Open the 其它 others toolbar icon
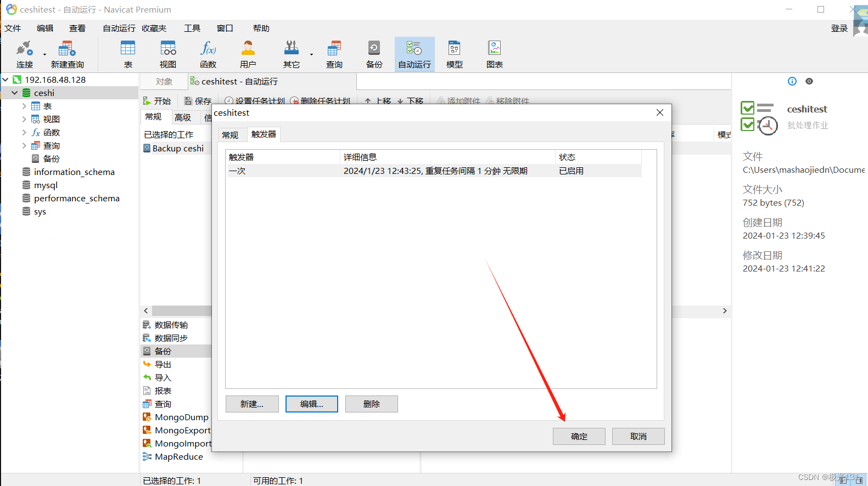The image size is (868, 486). tap(291, 54)
